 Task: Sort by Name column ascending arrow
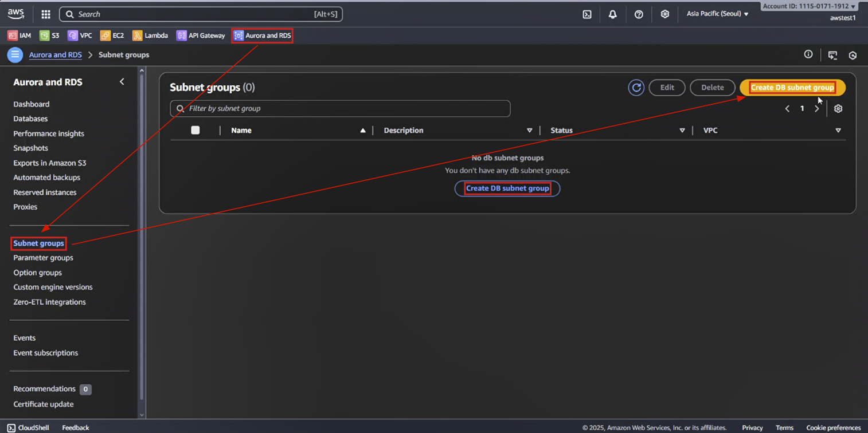tap(362, 131)
